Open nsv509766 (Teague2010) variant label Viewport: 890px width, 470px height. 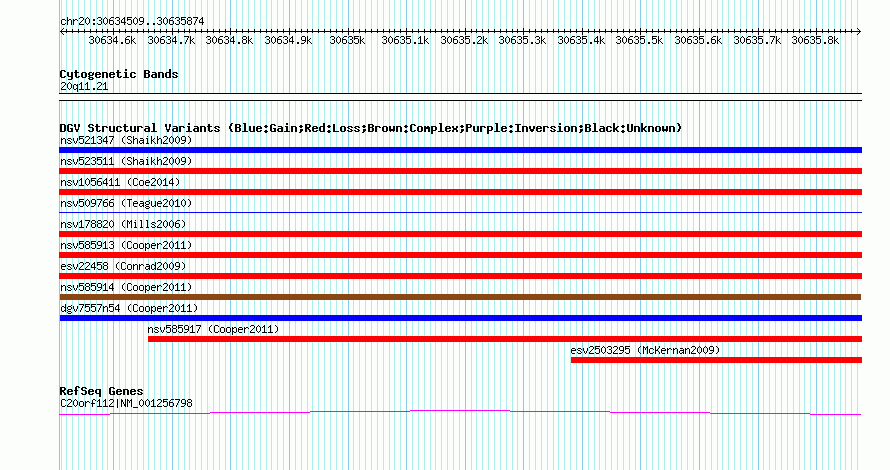(x=126, y=203)
